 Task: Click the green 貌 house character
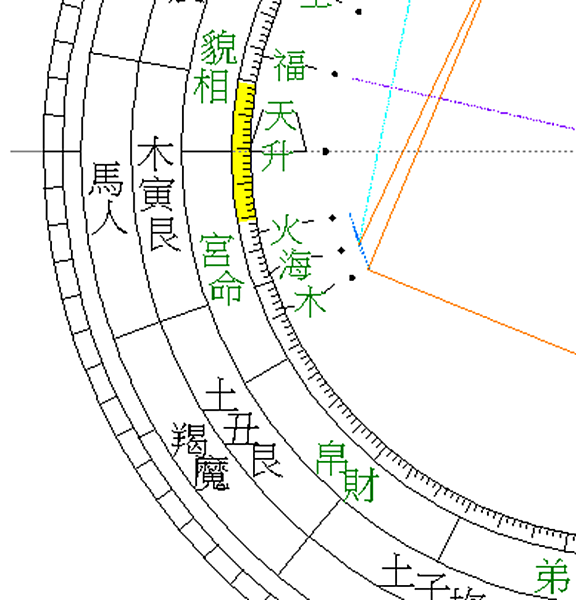click(219, 49)
